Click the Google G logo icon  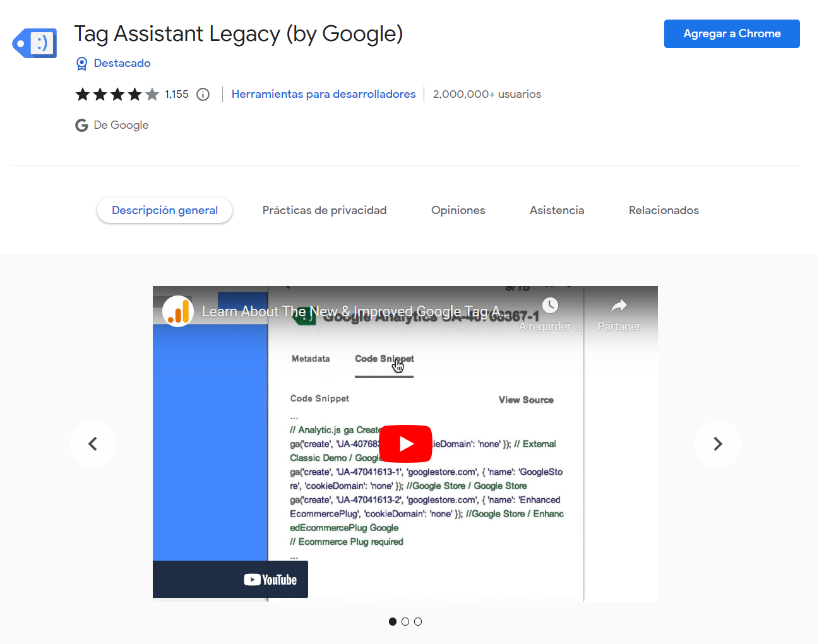81,126
